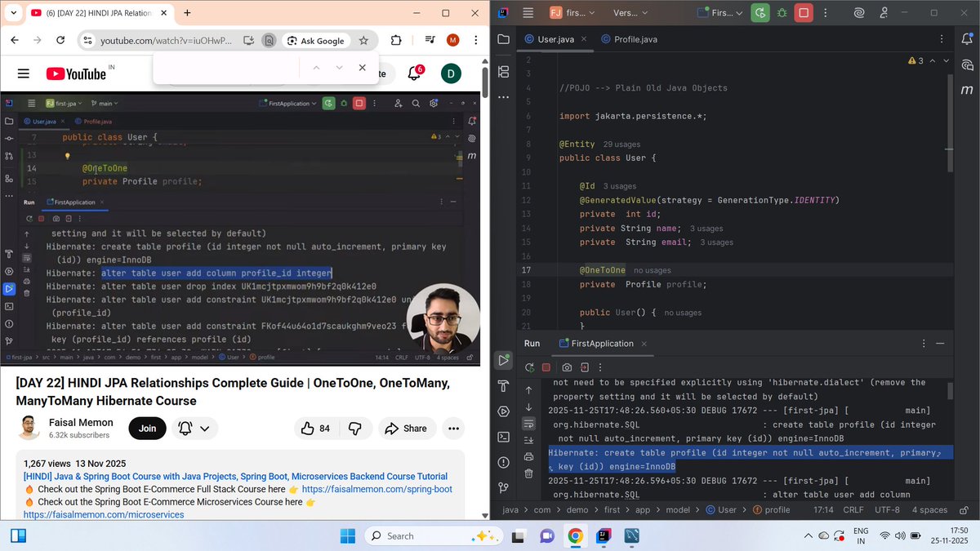Open the IntelliJ main hamburger menu
Image resolution: width=980 pixels, height=551 pixels.
point(529,12)
